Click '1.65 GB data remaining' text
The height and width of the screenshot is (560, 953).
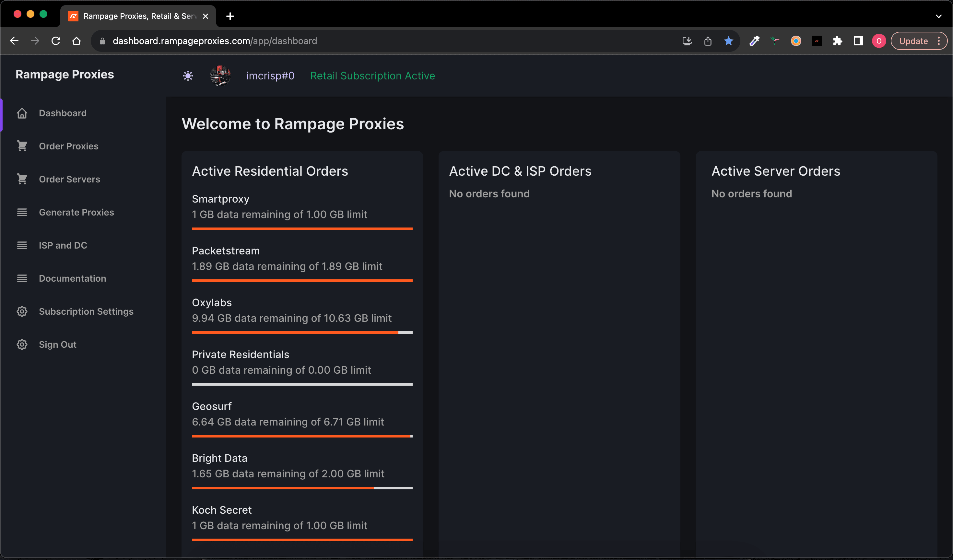pos(249,473)
